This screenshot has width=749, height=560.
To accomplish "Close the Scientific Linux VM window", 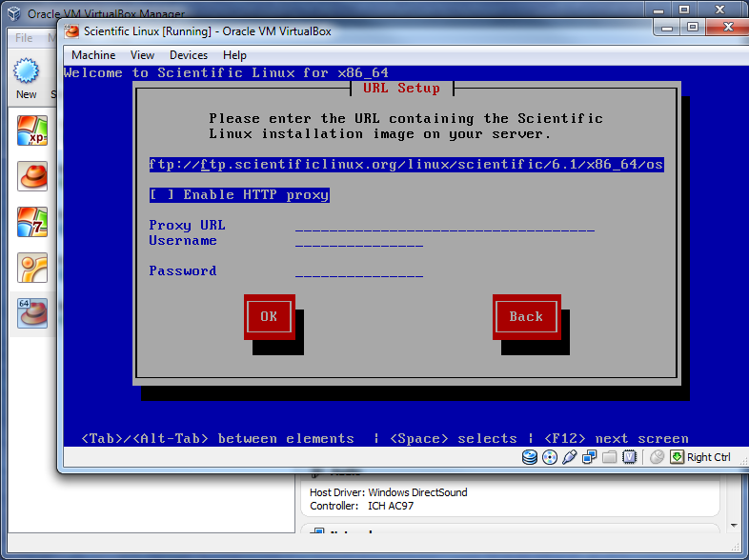I will click(x=727, y=28).
